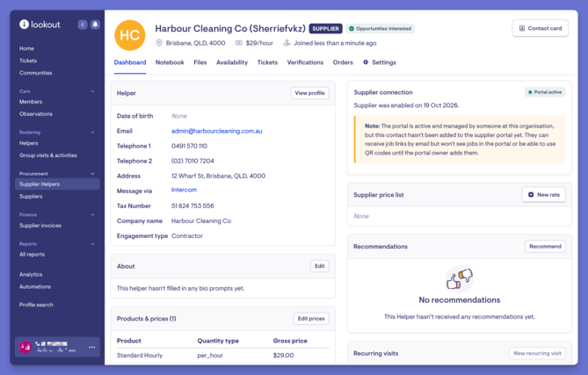Open Automations in the sidebar

tap(35, 286)
